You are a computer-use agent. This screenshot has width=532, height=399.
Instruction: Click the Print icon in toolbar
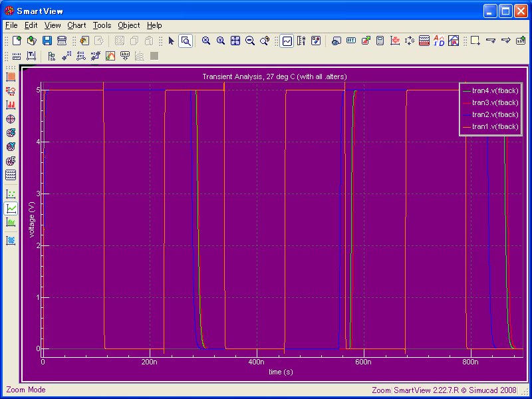tap(61, 41)
